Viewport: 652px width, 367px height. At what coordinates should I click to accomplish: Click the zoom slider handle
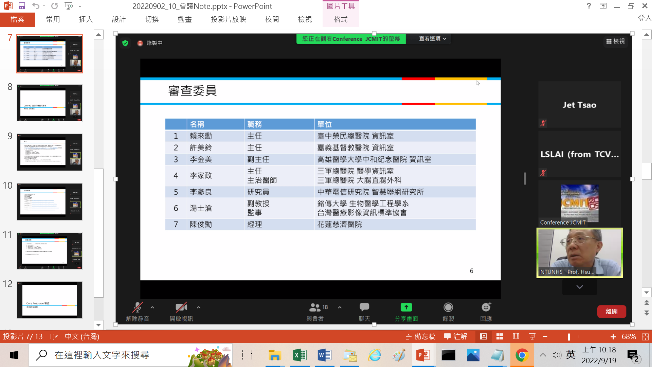(569, 336)
